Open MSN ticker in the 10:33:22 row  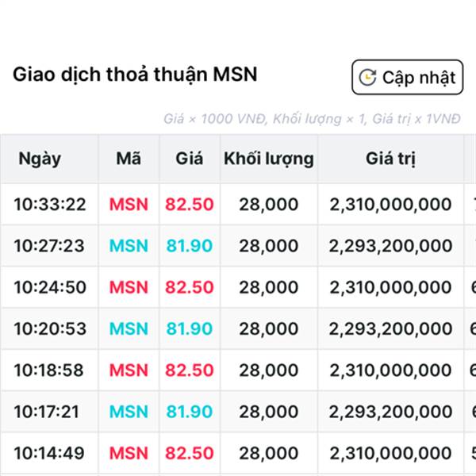click(129, 204)
